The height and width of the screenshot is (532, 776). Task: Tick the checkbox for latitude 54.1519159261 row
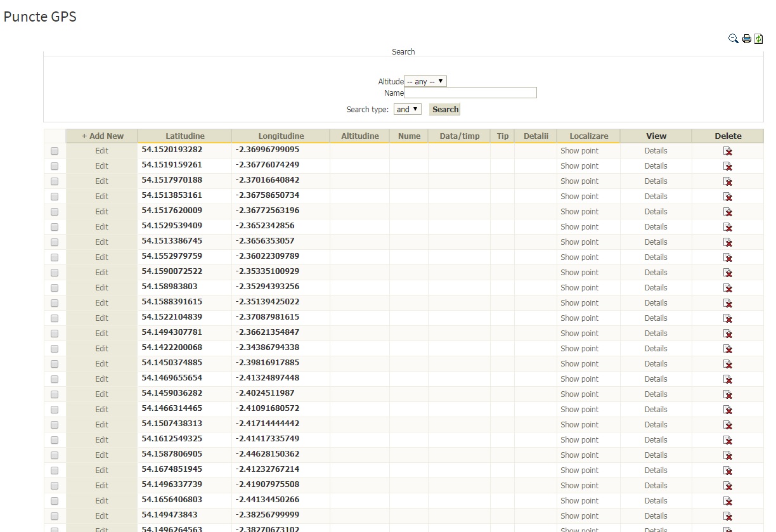(x=55, y=166)
